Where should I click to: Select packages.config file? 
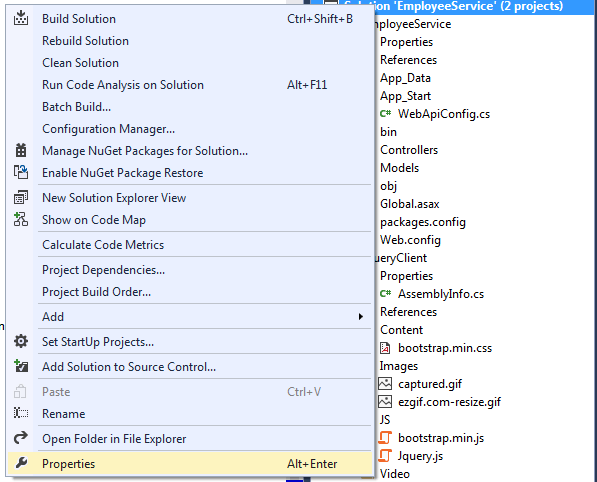pos(423,222)
